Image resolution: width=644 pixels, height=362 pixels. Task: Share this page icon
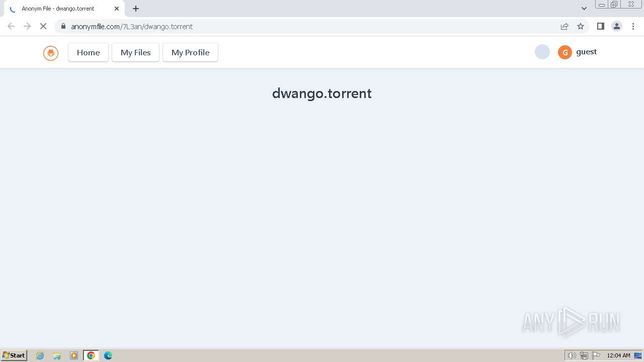(x=565, y=26)
